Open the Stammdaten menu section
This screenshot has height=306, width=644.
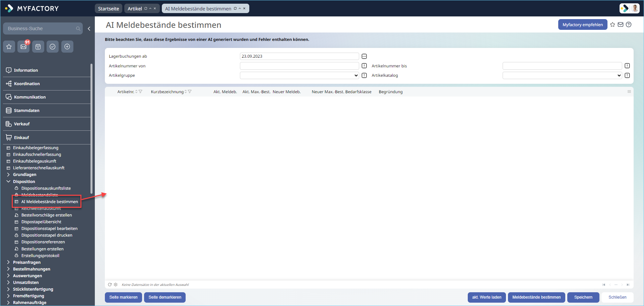[47, 111]
